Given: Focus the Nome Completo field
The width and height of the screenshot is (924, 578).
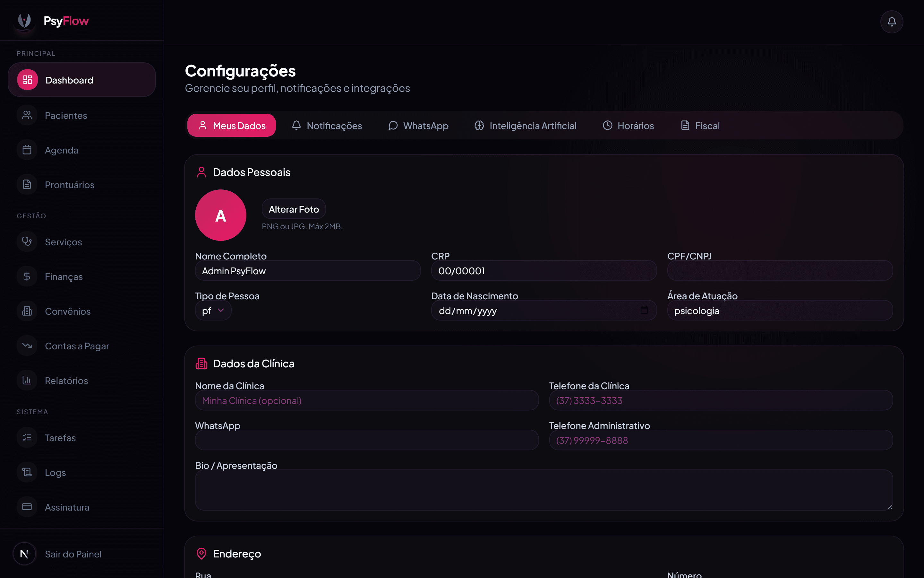Looking at the screenshot, I should pos(308,271).
